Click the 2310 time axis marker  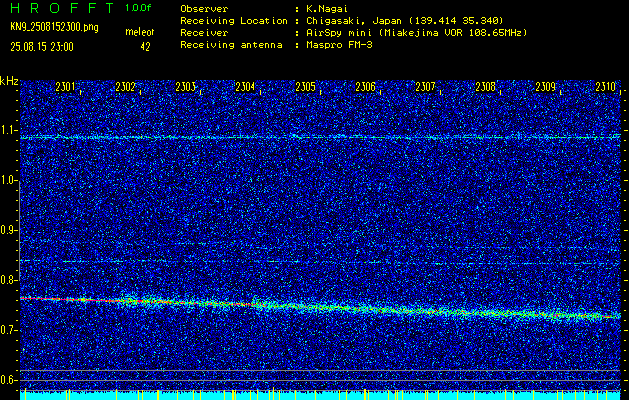click(x=605, y=87)
